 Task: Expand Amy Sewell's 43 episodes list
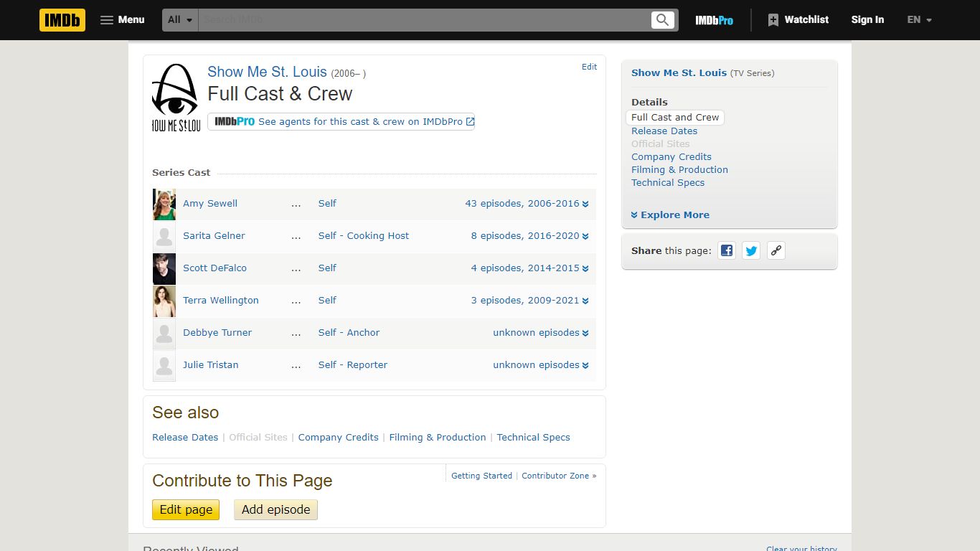527,204
